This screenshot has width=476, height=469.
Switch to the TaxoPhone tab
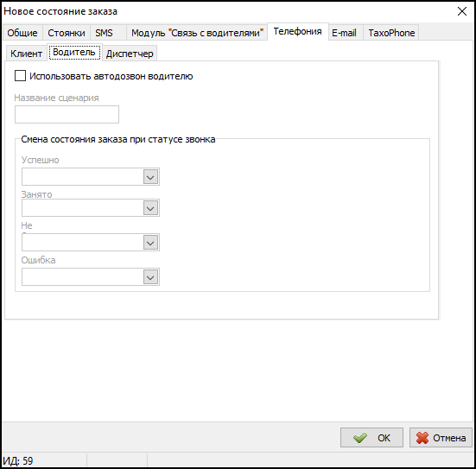391,33
